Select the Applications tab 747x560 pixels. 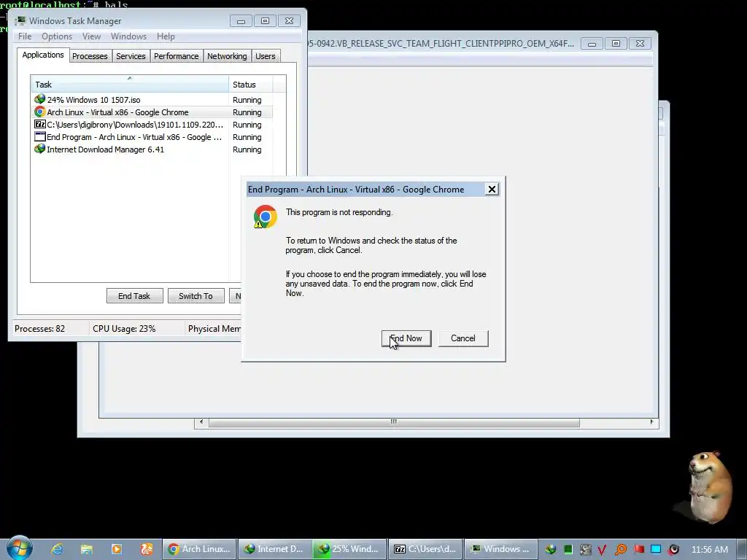43,55
